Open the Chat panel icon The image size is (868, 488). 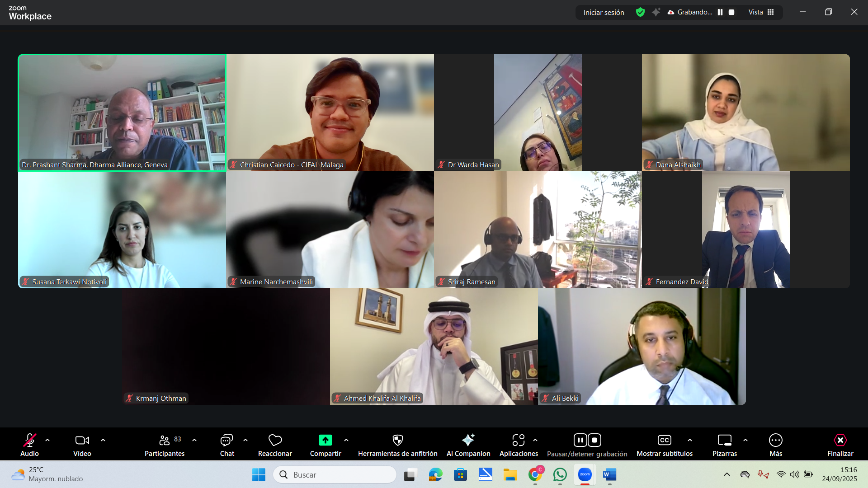[226, 440]
